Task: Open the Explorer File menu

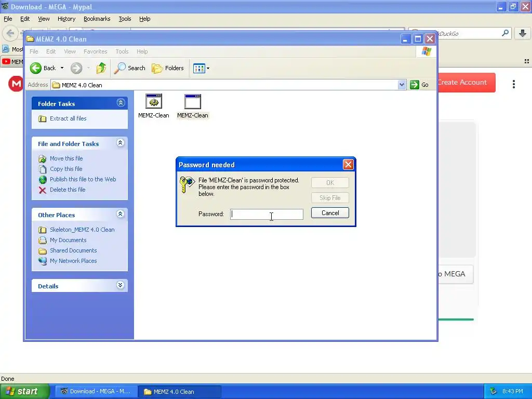Action: (x=34, y=51)
